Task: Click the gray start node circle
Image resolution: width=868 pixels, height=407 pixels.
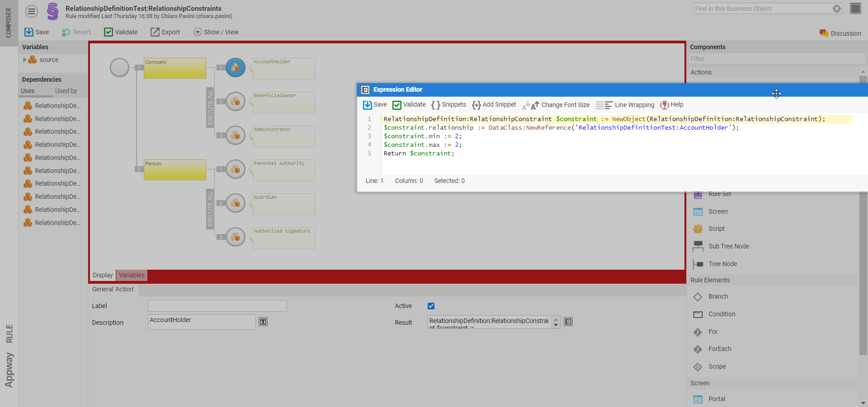Action: pos(120,68)
